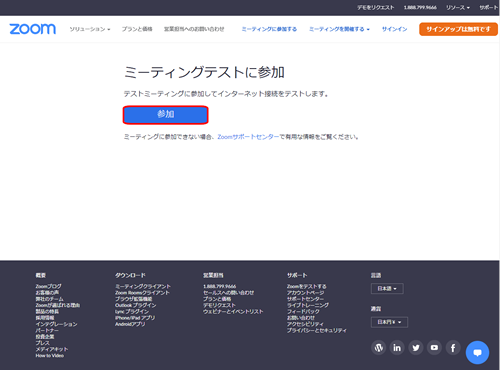Image resolution: width=500 pixels, height=370 pixels.
Task: Click the orange サインアップは無料です button
Action: (458, 29)
